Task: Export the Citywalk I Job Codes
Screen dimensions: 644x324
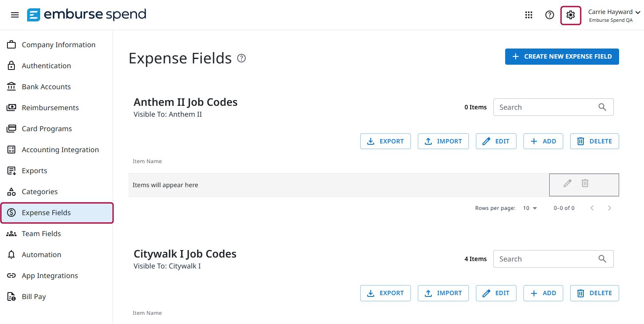Action: (386, 293)
